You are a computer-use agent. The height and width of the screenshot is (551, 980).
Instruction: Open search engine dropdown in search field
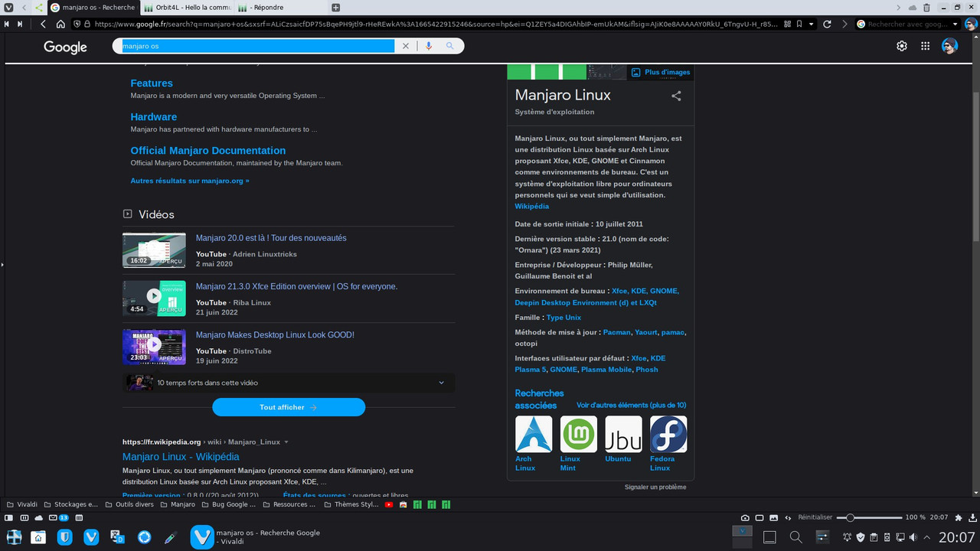coord(955,24)
